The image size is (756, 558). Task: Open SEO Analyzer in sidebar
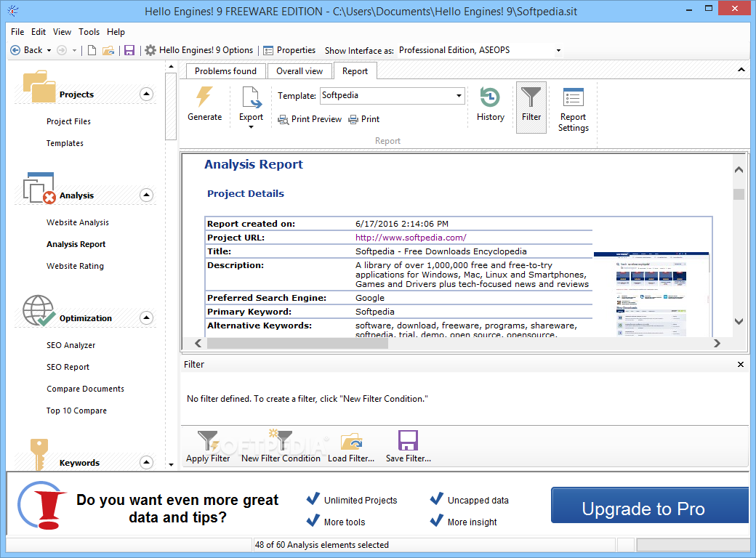[71, 346]
